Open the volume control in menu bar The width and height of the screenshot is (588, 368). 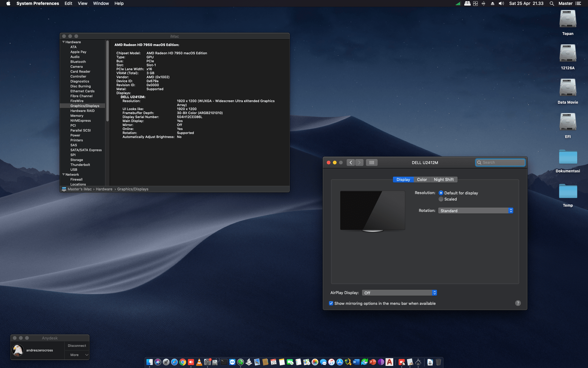(x=501, y=3)
